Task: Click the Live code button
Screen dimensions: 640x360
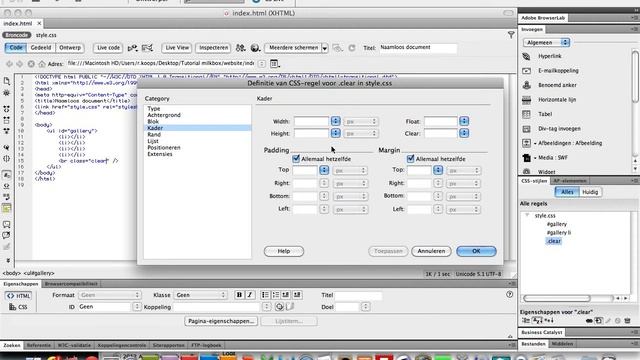Action: (108, 48)
